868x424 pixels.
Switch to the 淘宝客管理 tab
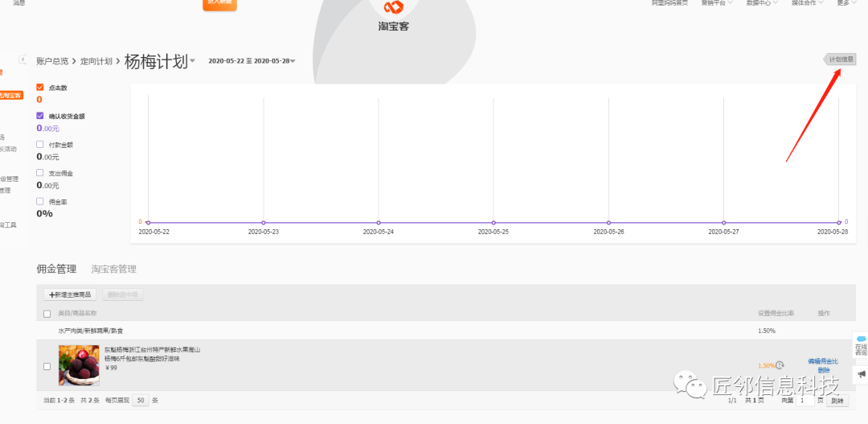pos(113,269)
